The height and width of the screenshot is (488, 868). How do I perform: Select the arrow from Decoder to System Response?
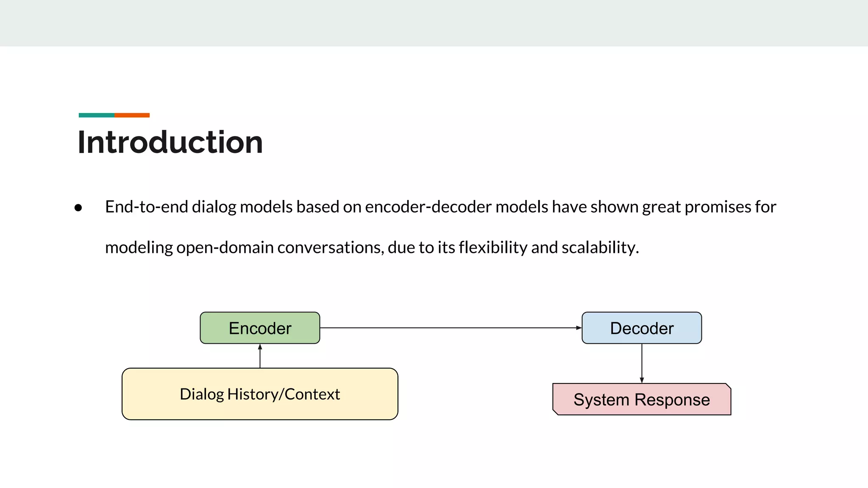point(642,363)
